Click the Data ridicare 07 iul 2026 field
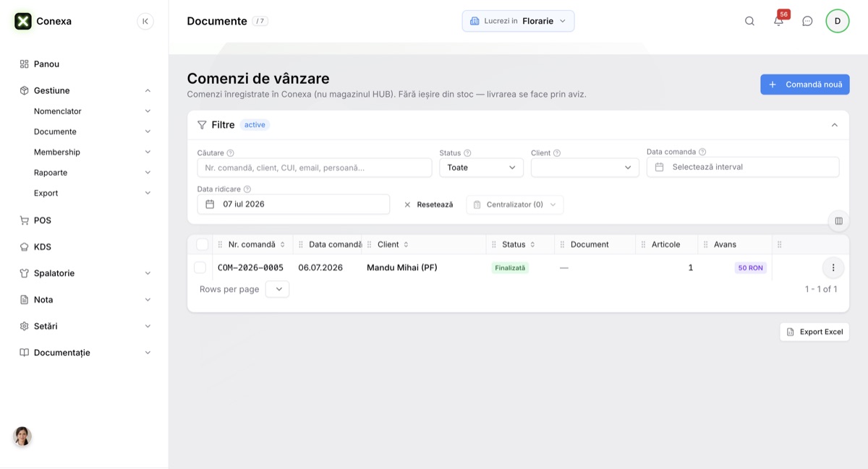868x469 pixels. [294, 205]
